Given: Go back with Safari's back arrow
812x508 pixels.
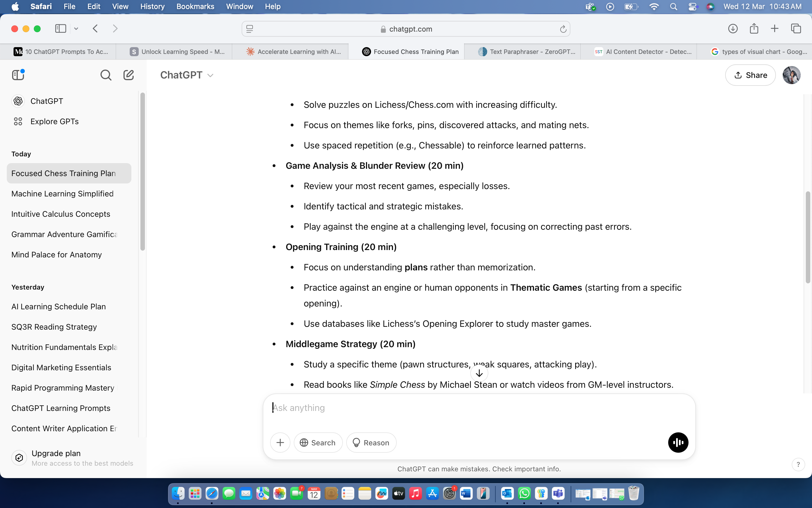Looking at the screenshot, I should click(x=95, y=29).
